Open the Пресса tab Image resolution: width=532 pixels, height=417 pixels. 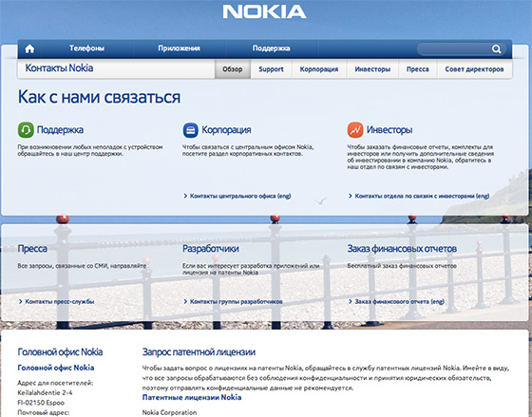418,69
